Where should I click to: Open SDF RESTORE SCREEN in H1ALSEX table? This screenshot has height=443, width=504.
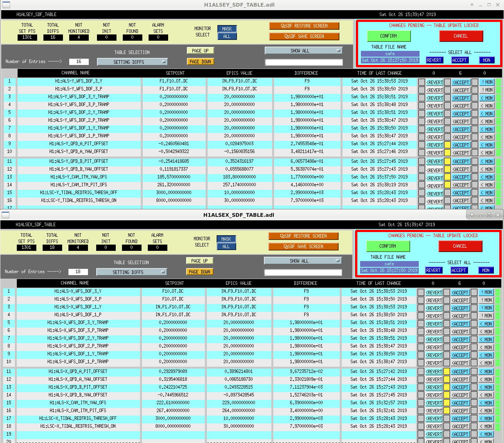[x=303, y=236]
